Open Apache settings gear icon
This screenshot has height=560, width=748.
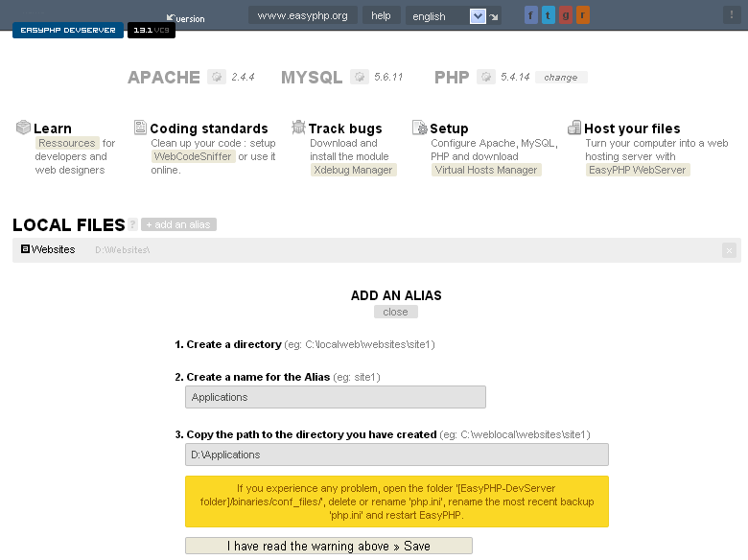[x=217, y=77]
